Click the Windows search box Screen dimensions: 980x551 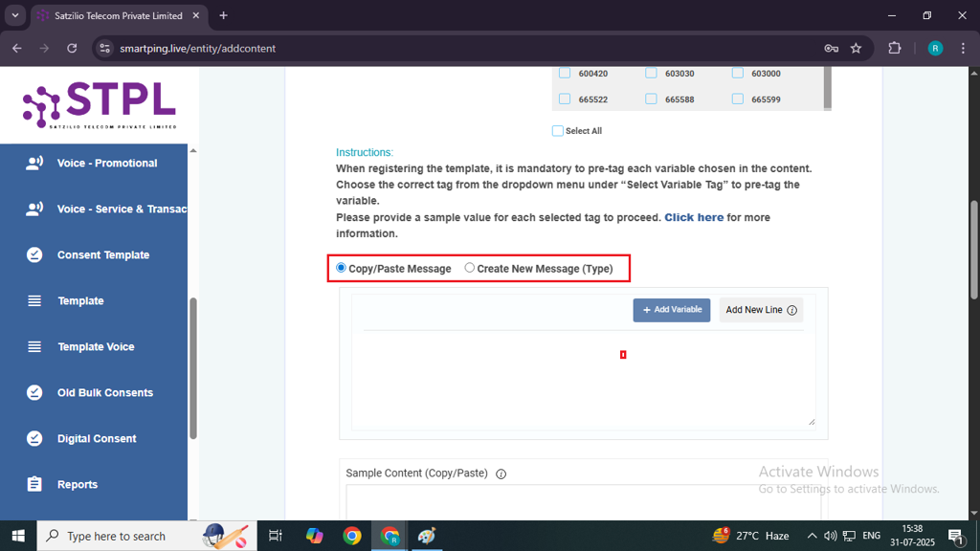coord(146,536)
